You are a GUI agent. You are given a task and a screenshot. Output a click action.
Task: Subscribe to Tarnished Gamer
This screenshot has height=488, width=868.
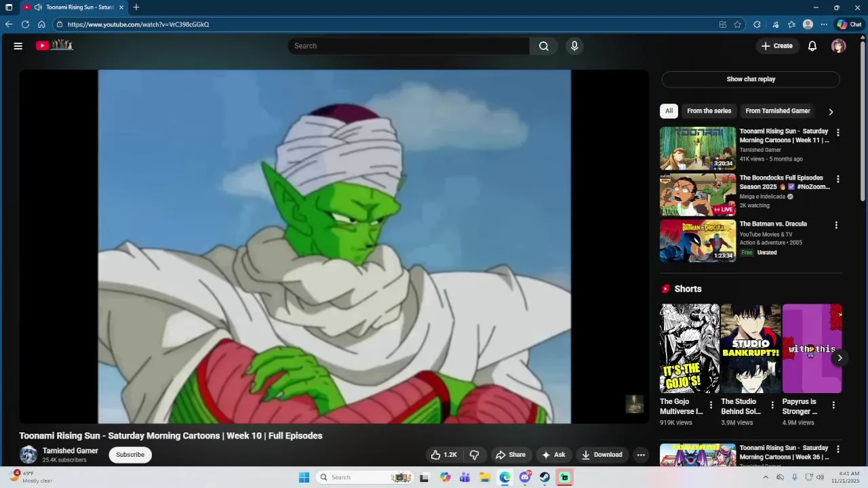point(130,455)
